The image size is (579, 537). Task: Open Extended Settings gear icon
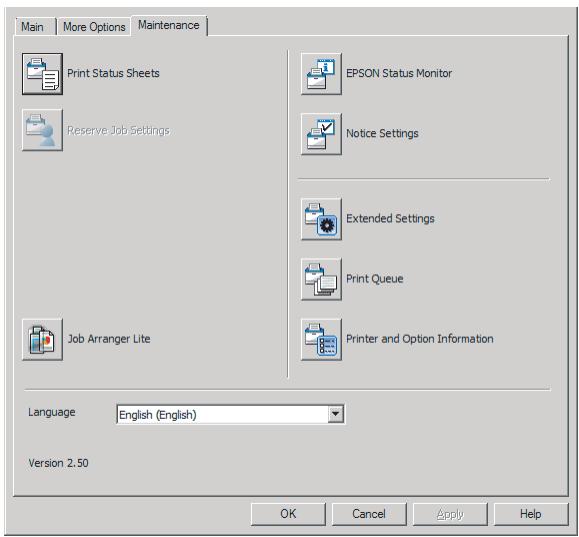321,219
